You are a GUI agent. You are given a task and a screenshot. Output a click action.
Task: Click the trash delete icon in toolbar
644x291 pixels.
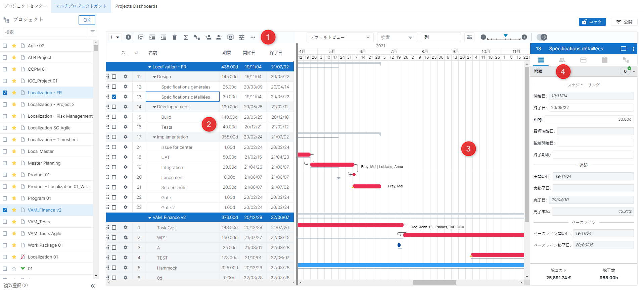point(175,37)
